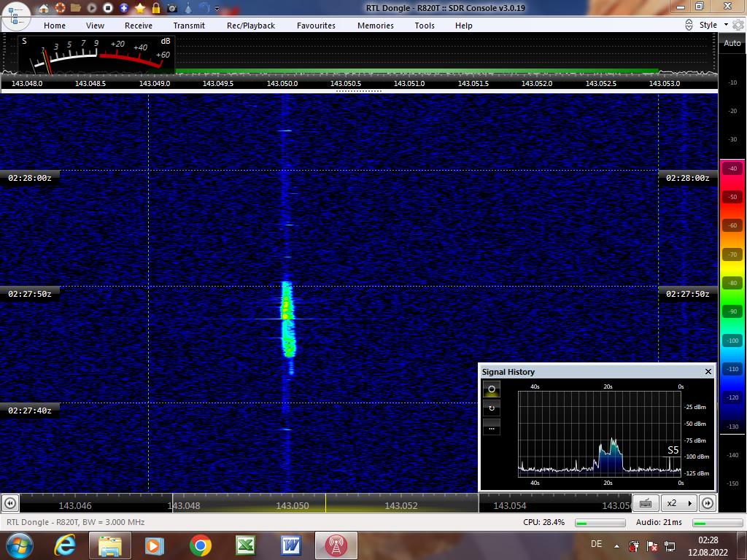Open the Favourites ribbon tab
This screenshot has width=747, height=560.
pos(316,26)
